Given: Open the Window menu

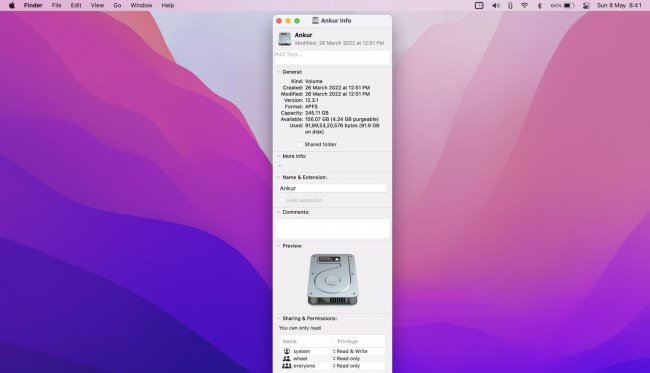Looking at the screenshot, I should point(141,5).
